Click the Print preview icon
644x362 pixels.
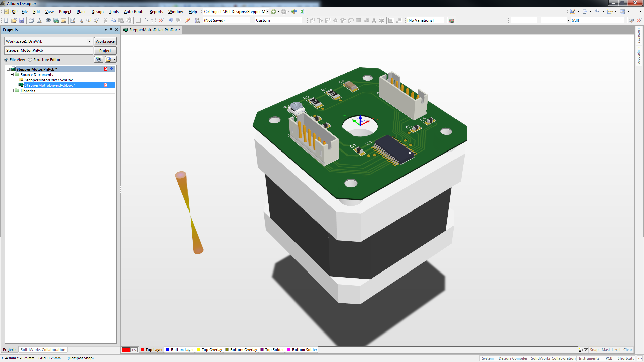(x=39, y=20)
